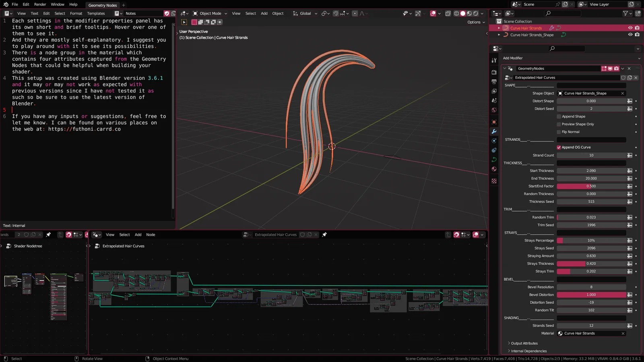This screenshot has width=644, height=362.
Task: Hide the Curve Hair Strands object in viewport
Action: [630, 28]
